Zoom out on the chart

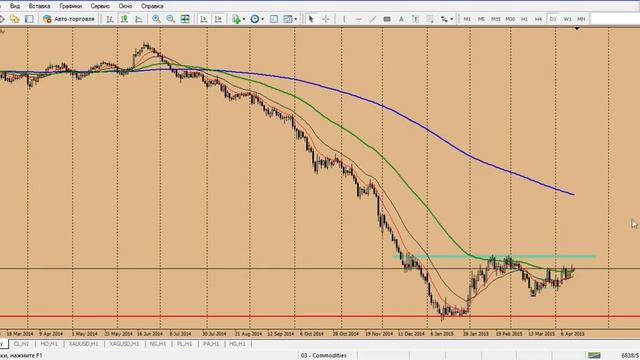(170, 19)
